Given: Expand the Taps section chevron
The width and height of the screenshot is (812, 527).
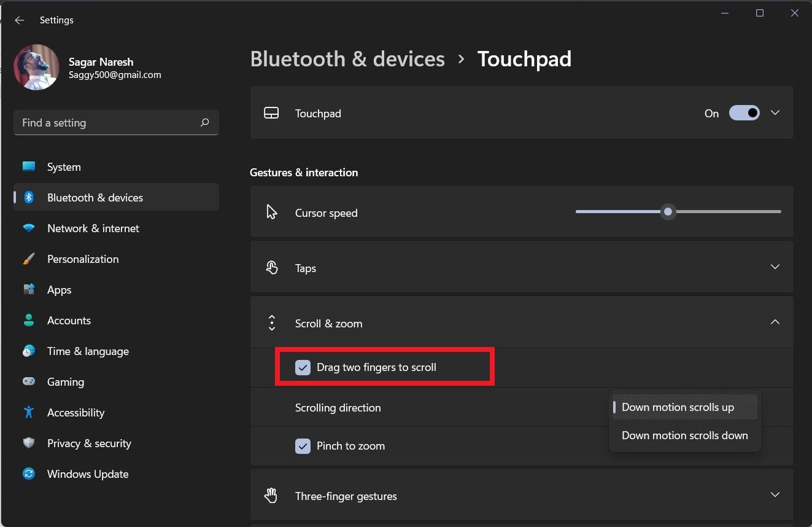Looking at the screenshot, I should (x=775, y=267).
